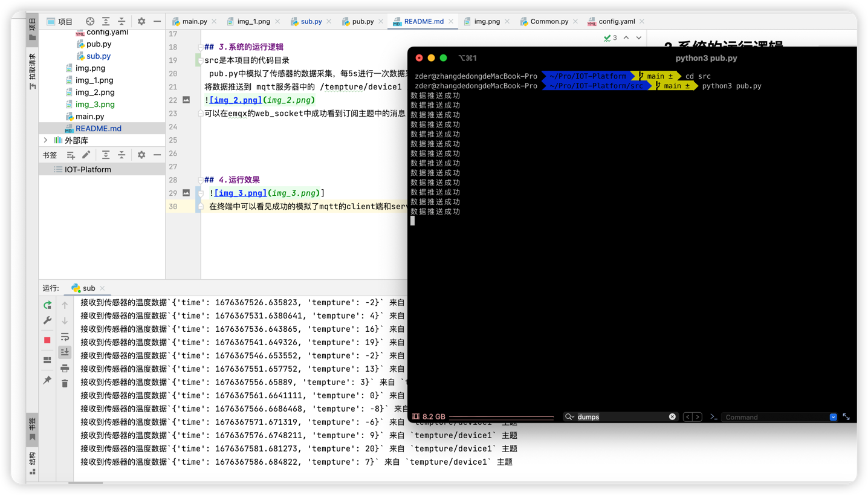Switch to the config.yaml editor tab
Screen dimensions: 868x495
tap(617, 21)
